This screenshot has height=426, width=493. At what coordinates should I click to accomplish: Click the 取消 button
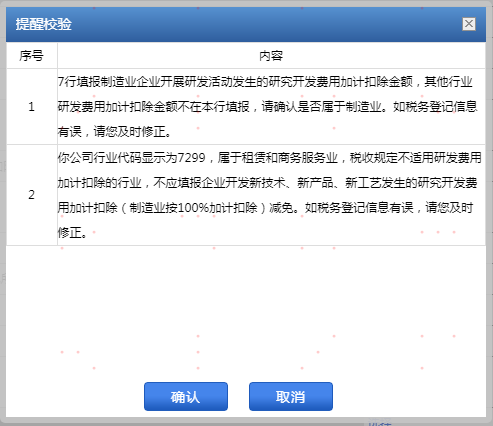[x=291, y=396]
